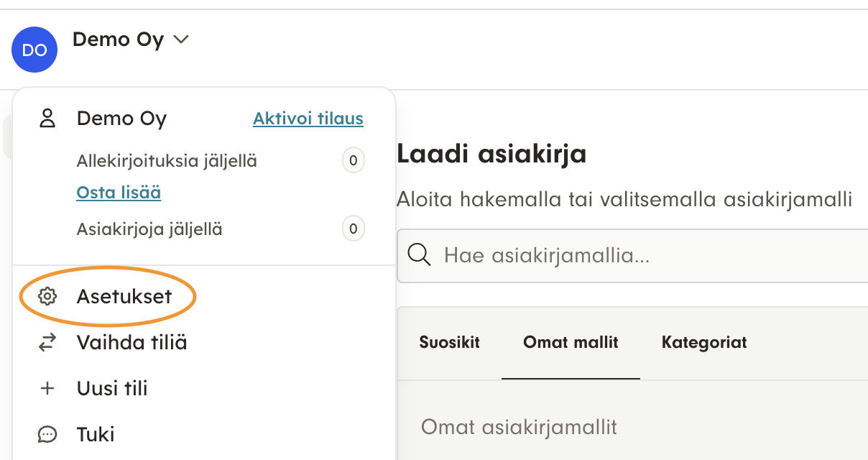Select Vaihda tiliä from the menu
The image size is (868, 460).
(131, 343)
